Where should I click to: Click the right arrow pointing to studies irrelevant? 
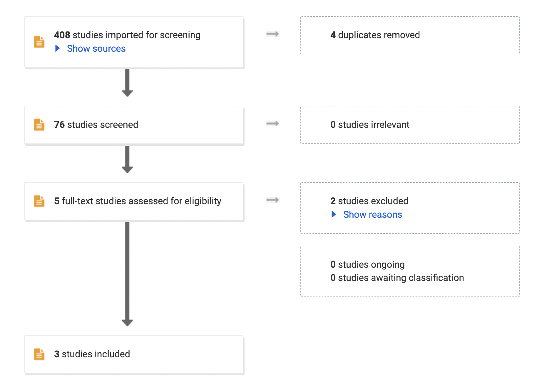pyautogui.click(x=272, y=123)
